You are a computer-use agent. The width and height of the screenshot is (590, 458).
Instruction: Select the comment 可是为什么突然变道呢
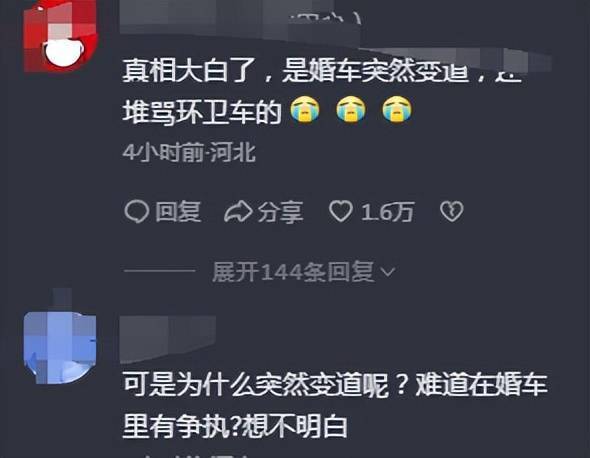(x=256, y=385)
